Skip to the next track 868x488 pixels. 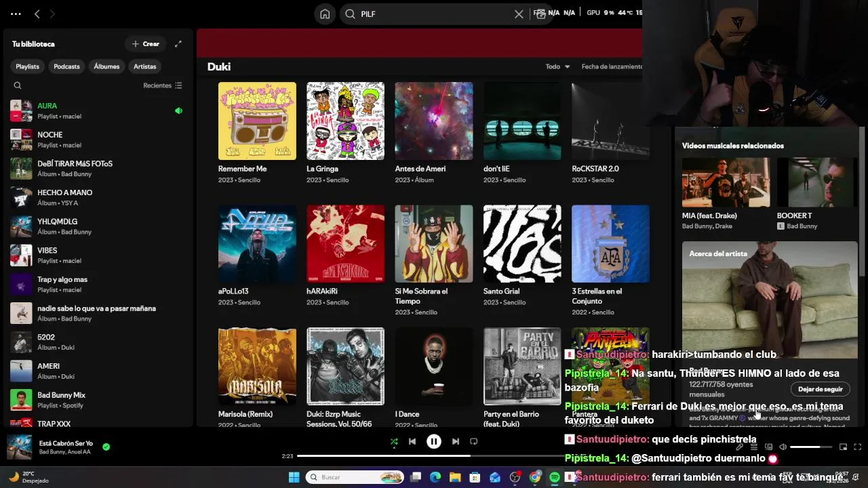tap(456, 441)
